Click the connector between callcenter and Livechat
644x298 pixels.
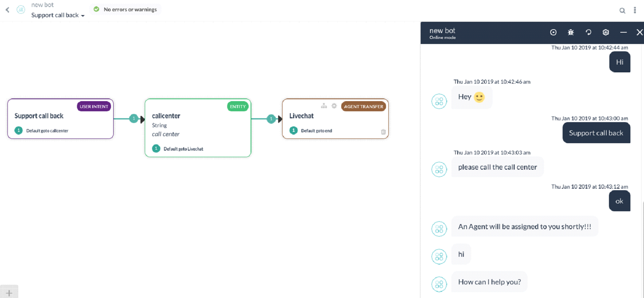click(271, 119)
